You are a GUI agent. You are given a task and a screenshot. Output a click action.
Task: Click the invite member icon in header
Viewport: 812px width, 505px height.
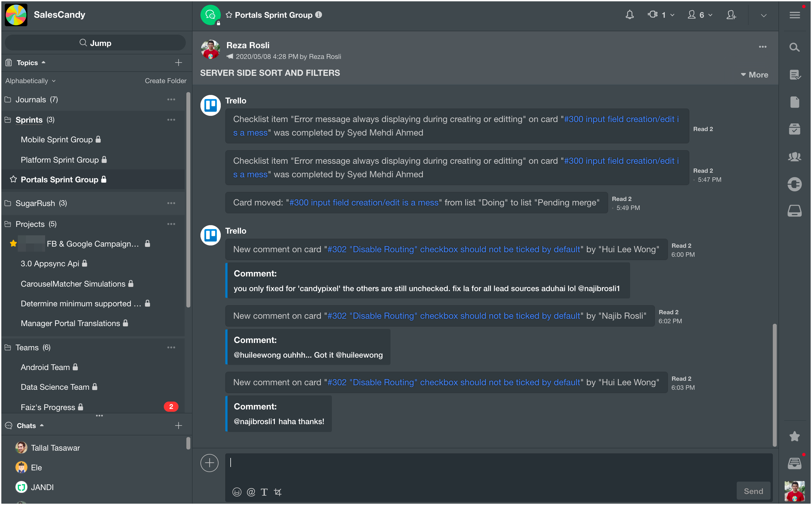point(731,15)
